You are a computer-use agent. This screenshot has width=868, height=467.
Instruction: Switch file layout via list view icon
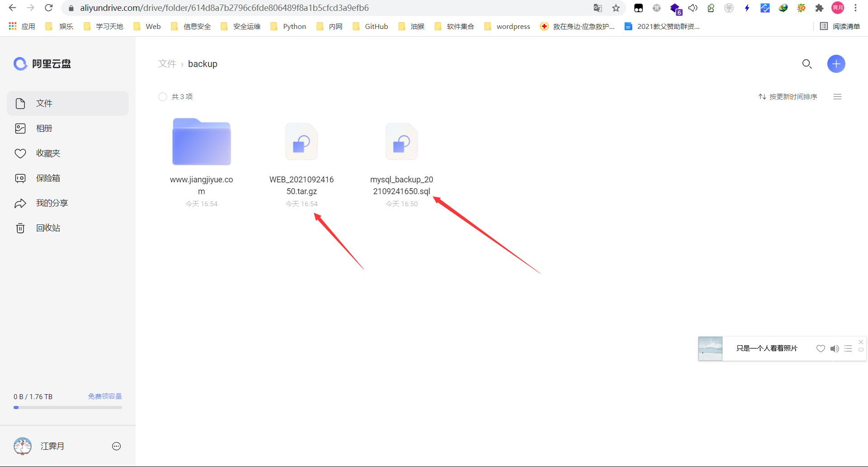point(837,97)
